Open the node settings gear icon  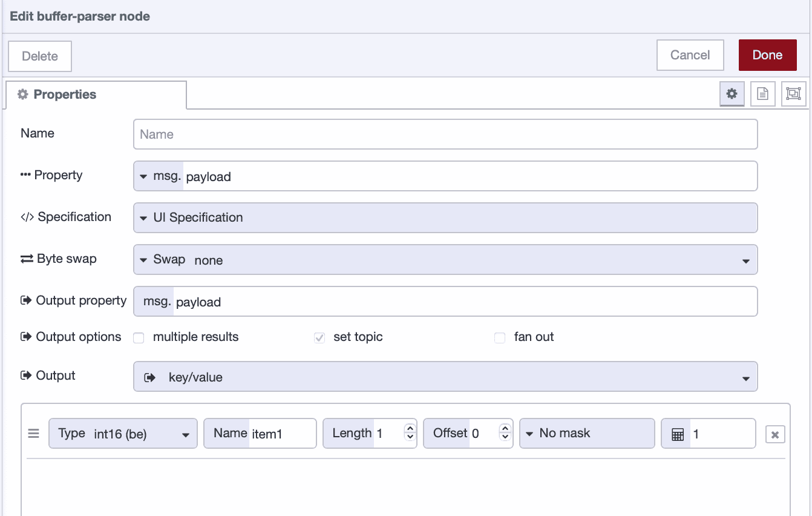[732, 94]
